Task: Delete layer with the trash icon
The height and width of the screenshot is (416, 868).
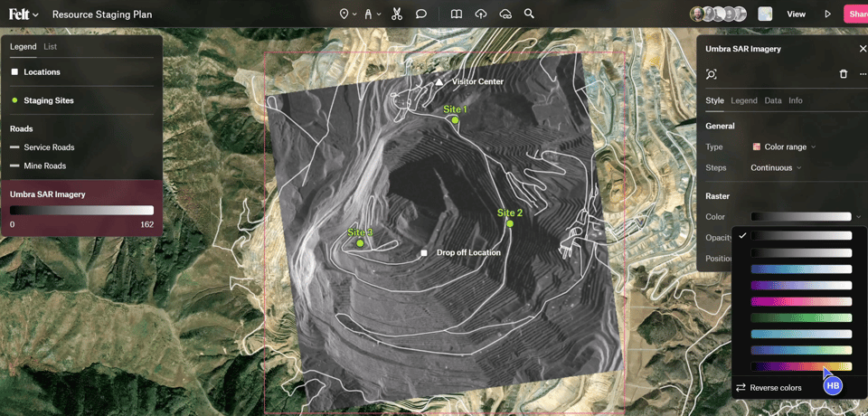Action: pos(843,74)
